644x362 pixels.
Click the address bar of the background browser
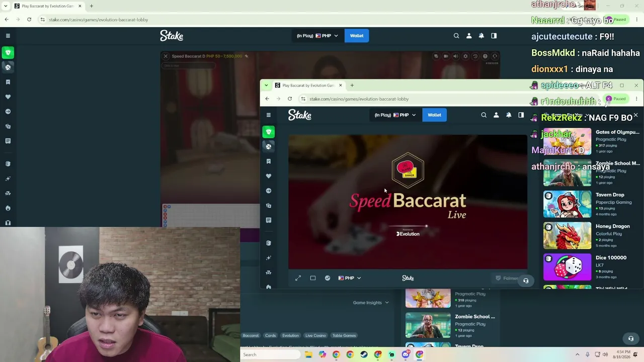tap(282, 20)
